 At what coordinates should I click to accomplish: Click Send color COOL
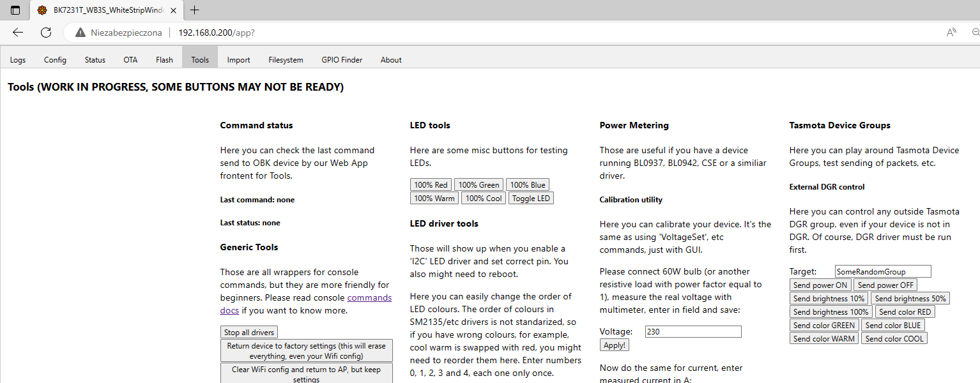894,338
